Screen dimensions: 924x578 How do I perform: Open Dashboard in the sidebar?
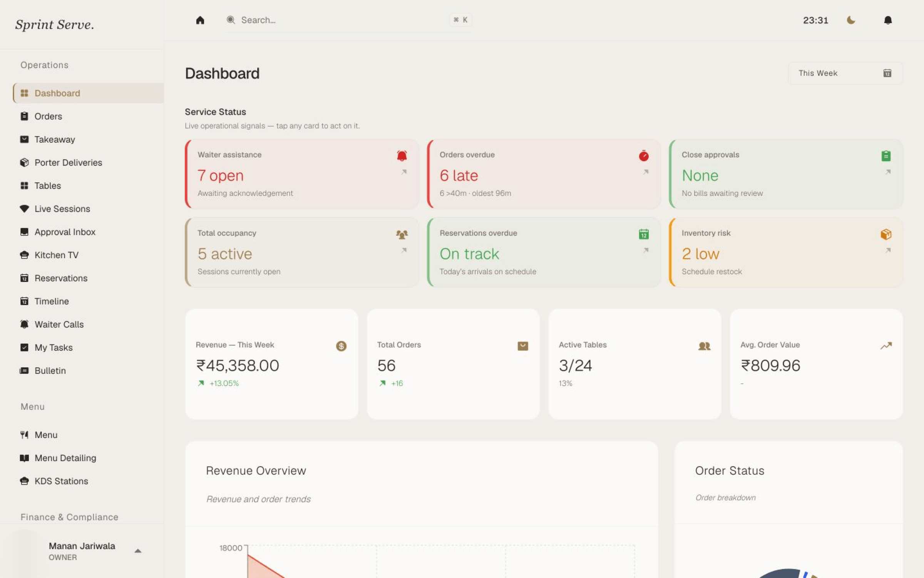89,93
